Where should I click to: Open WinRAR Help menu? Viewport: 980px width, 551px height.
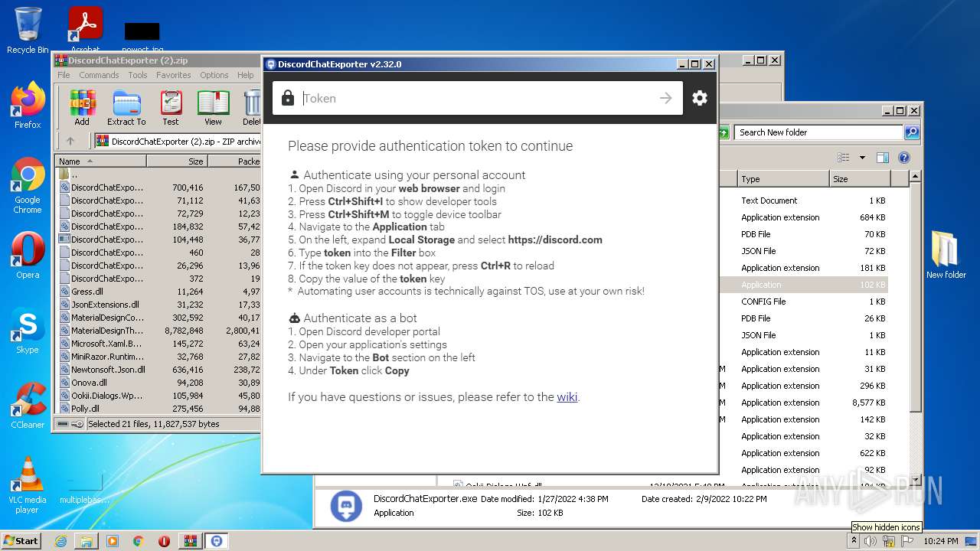point(245,75)
